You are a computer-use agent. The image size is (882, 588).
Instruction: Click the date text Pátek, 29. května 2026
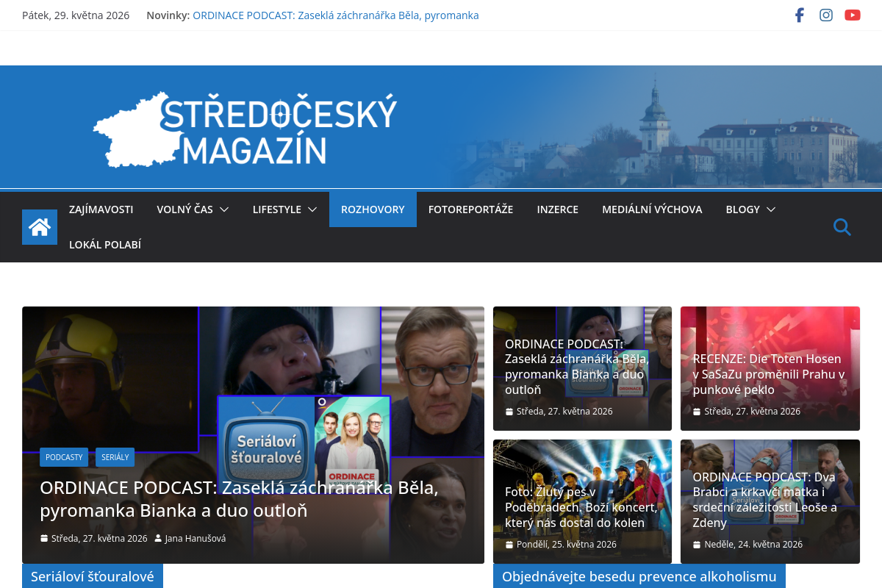(x=76, y=15)
